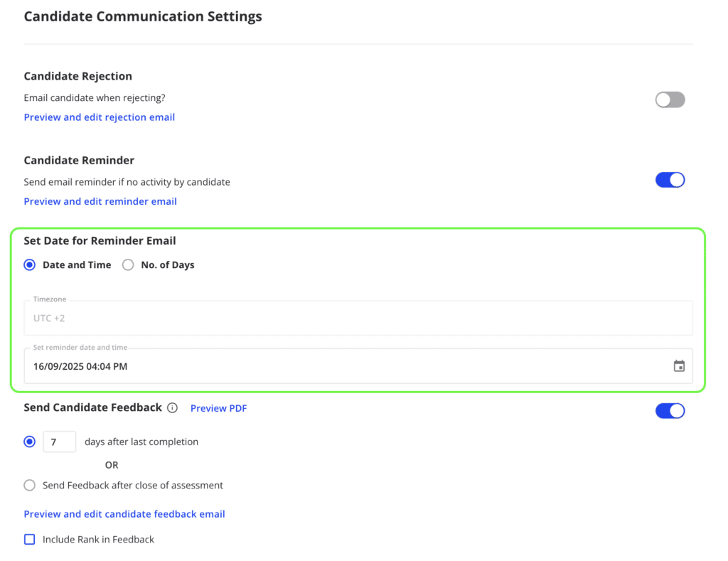
Task: Click the Timezone UTC +2 field
Action: [358, 319]
